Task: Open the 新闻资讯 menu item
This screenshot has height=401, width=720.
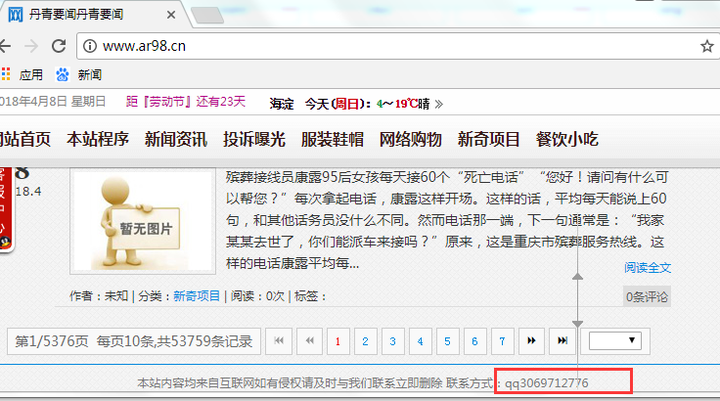Action: point(176,139)
